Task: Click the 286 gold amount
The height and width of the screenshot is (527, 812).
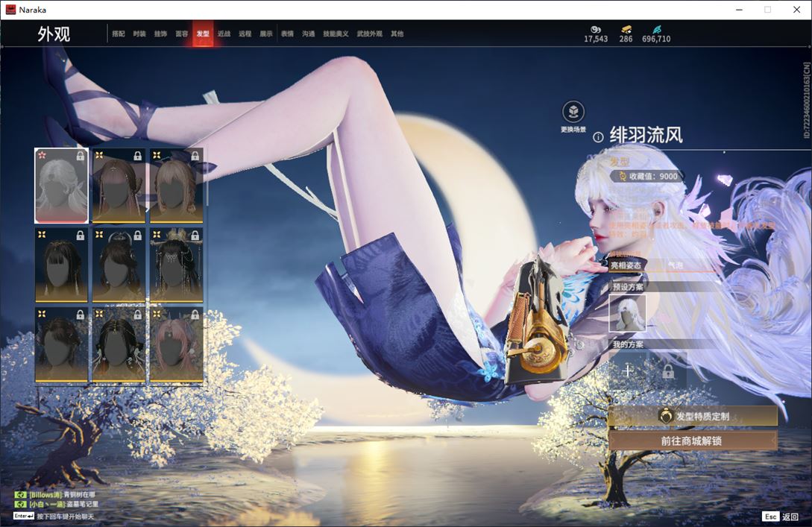Action: pos(626,39)
